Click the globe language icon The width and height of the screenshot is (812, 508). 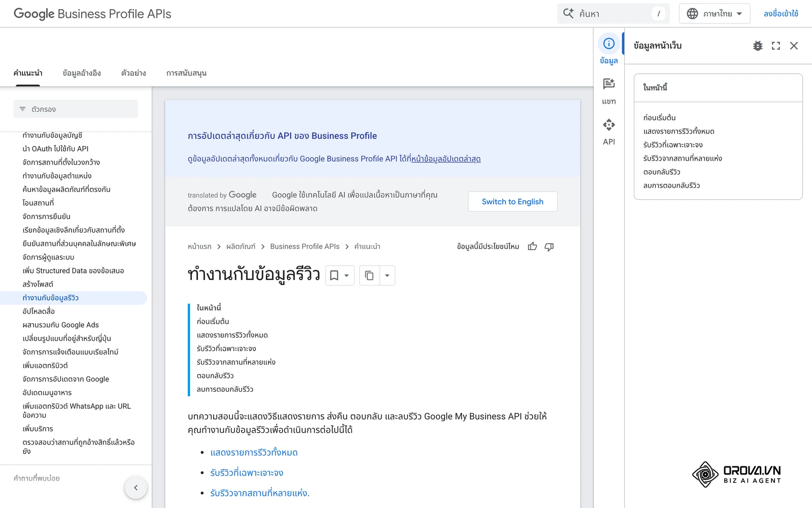tap(692, 14)
